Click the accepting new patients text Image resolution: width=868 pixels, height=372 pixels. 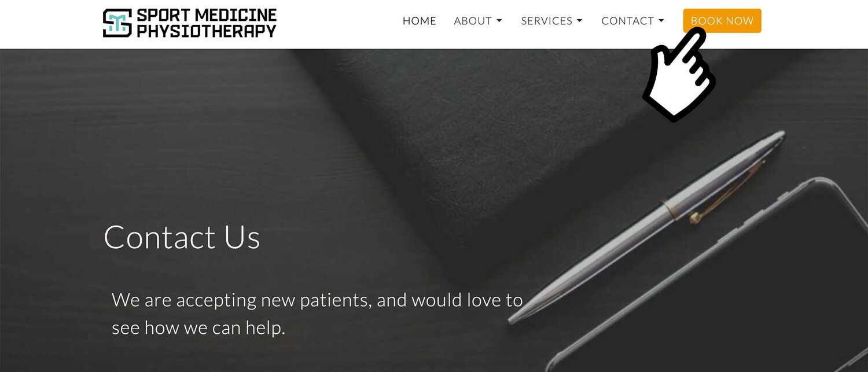point(317,300)
